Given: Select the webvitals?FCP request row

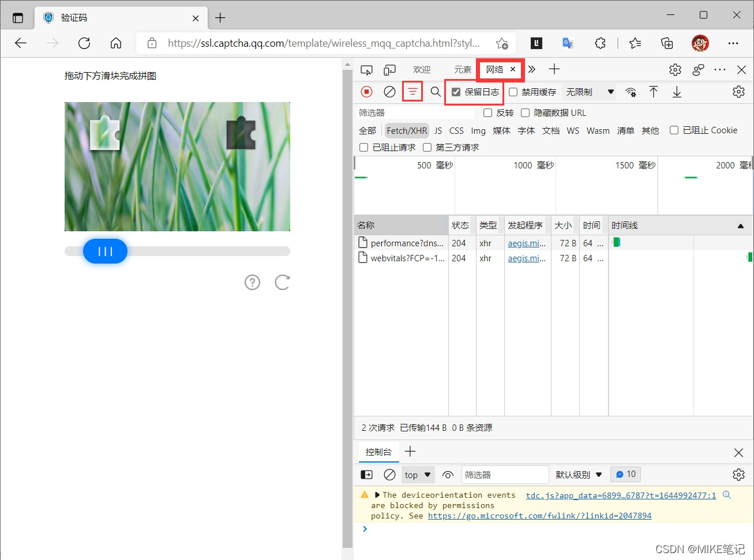Looking at the screenshot, I should [x=553, y=258].
